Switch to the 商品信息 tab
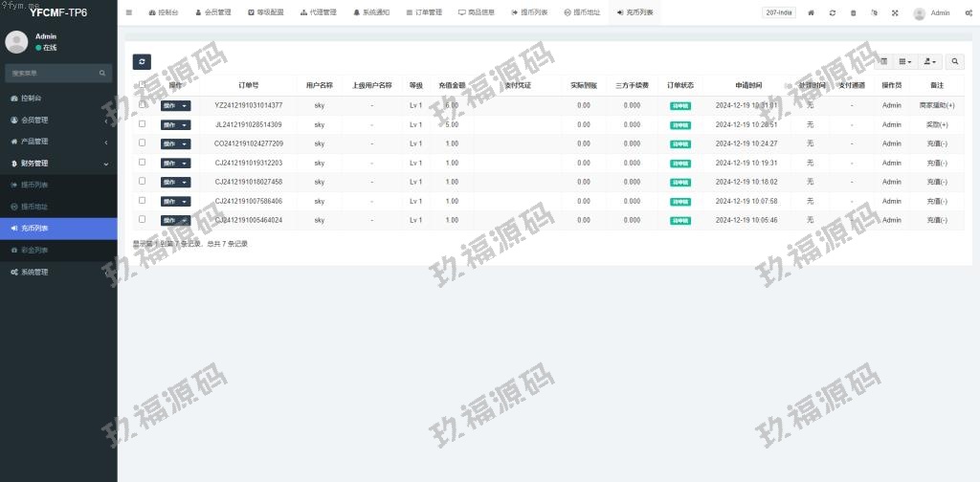This screenshot has height=482, width=980. click(x=476, y=13)
